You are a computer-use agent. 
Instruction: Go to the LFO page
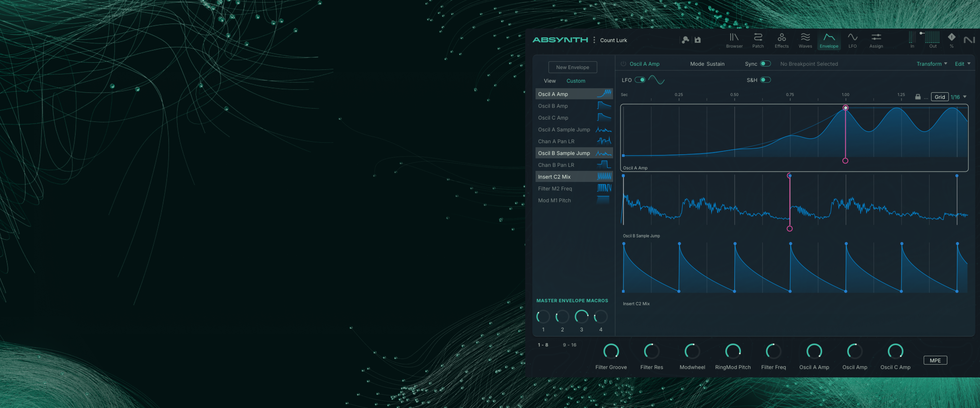[852, 40]
